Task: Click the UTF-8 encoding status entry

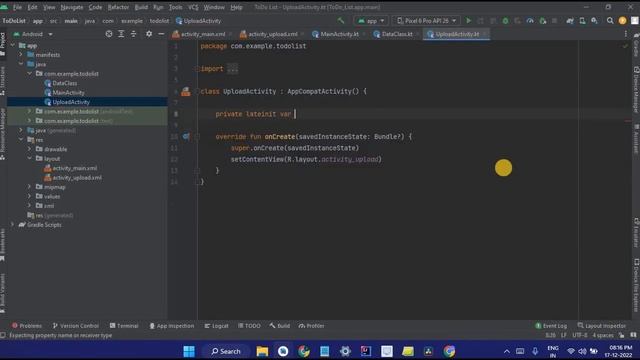Action: pyautogui.click(x=580, y=335)
